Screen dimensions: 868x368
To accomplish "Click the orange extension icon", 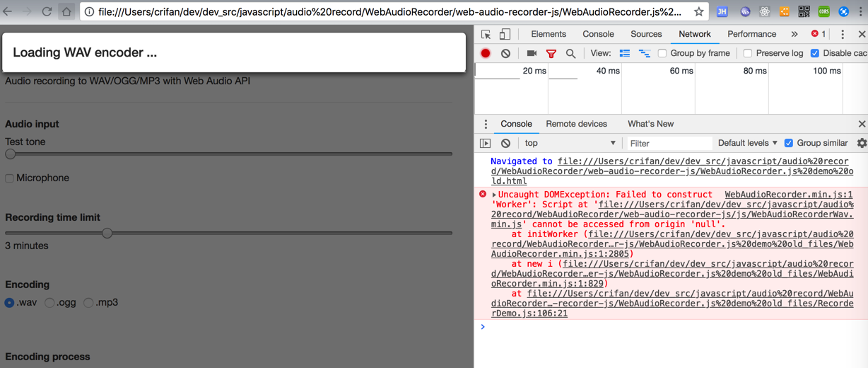I will point(785,11).
